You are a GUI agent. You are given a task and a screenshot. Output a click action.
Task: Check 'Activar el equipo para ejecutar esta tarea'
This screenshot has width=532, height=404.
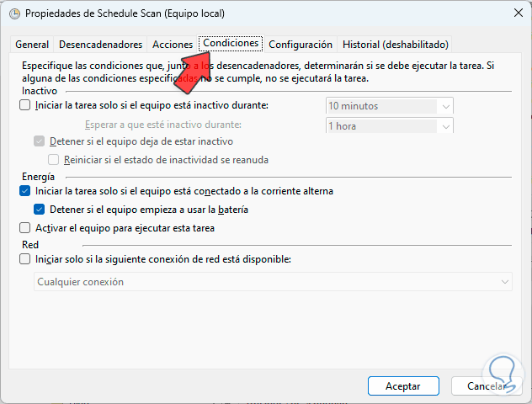tap(24, 228)
